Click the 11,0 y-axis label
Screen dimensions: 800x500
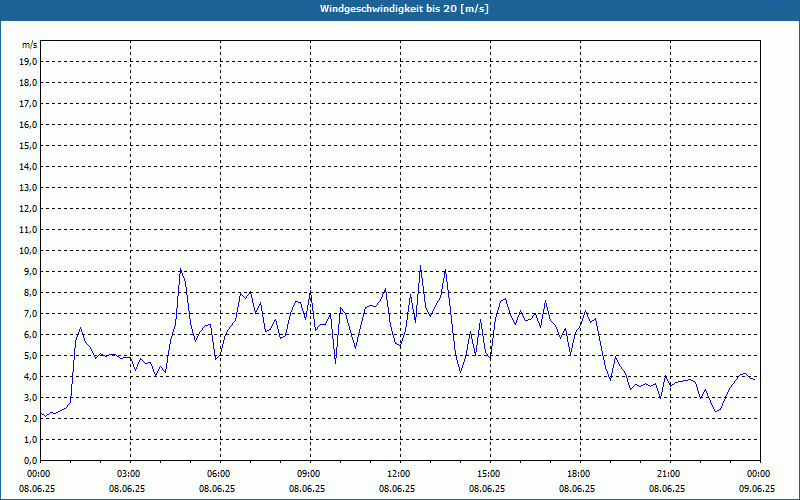[x=29, y=230]
